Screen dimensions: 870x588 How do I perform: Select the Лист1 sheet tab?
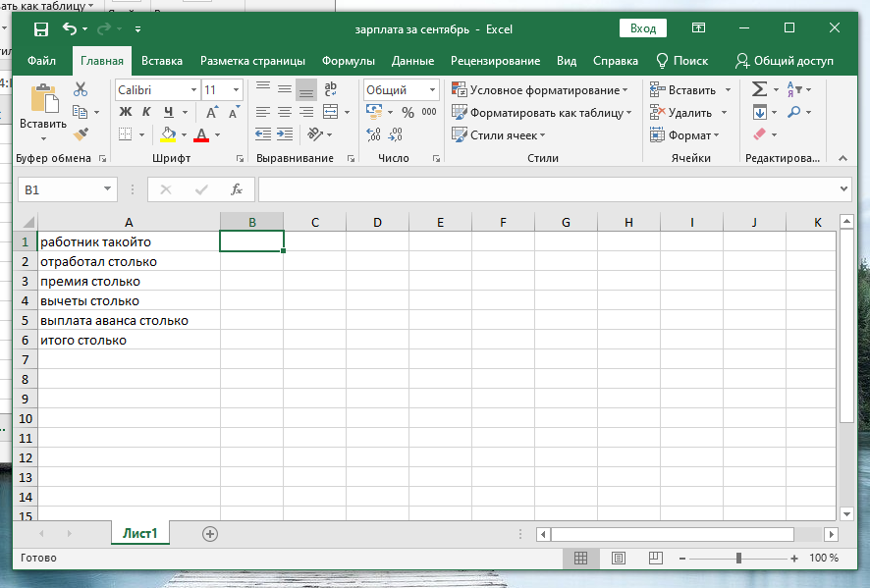coord(139,533)
